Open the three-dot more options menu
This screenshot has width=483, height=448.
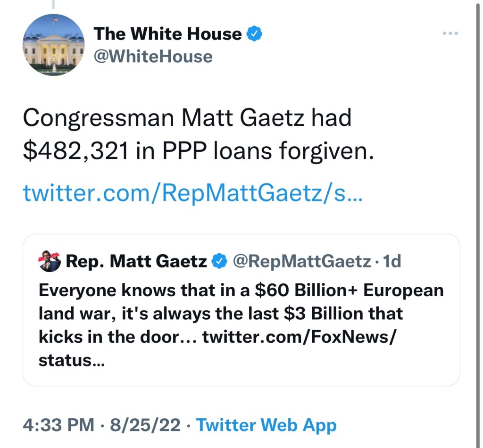point(450,34)
